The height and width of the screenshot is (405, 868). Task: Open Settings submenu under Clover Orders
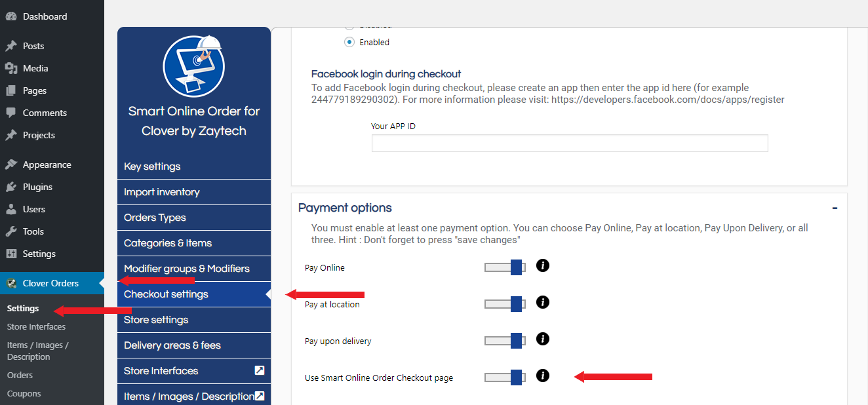point(23,308)
